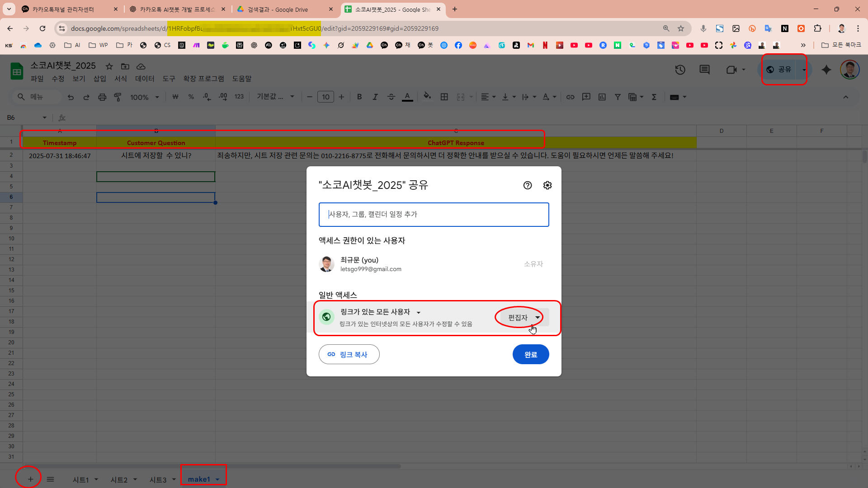Increase font size plus button
The width and height of the screenshot is (868, 488).
341,97
